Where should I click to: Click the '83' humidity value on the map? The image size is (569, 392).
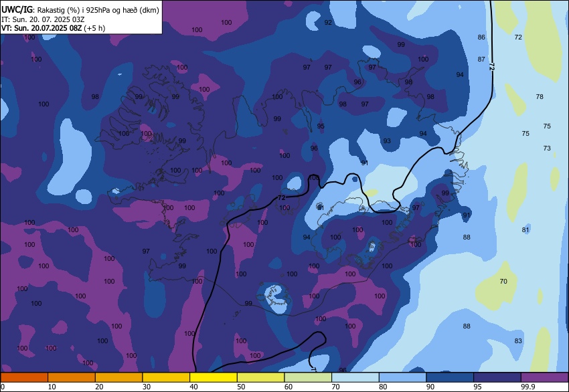(518, 340)
